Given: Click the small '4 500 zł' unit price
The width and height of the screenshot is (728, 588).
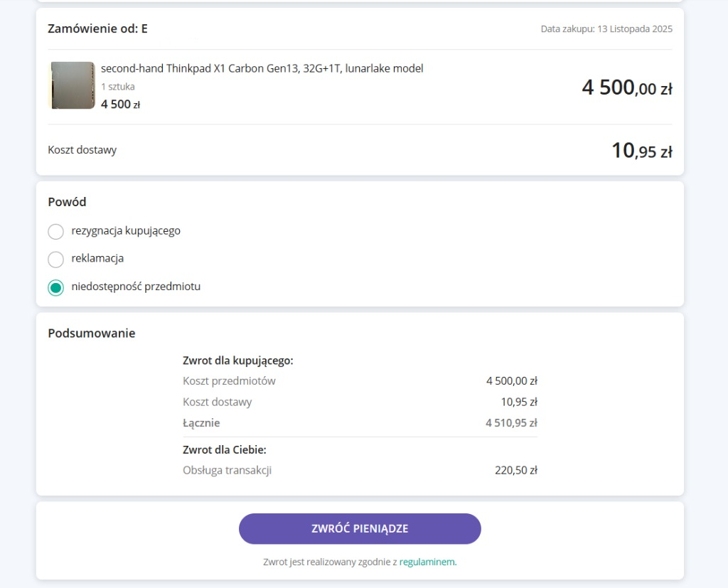Looking at the screenshot, I should point(120,105).
